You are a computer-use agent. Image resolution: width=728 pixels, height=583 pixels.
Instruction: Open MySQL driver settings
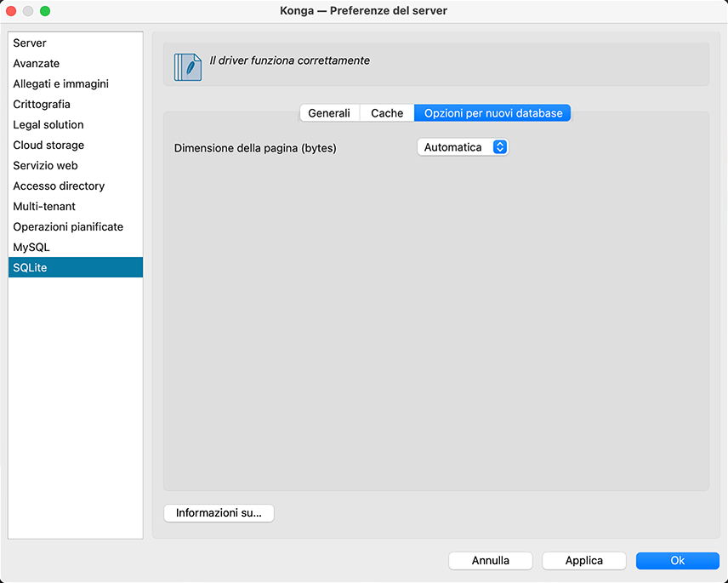click(x=31, y=248)
